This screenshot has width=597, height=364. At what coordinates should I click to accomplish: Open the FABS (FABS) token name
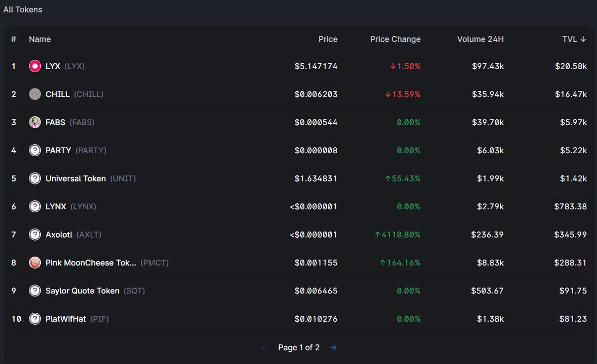pos(70,122)
